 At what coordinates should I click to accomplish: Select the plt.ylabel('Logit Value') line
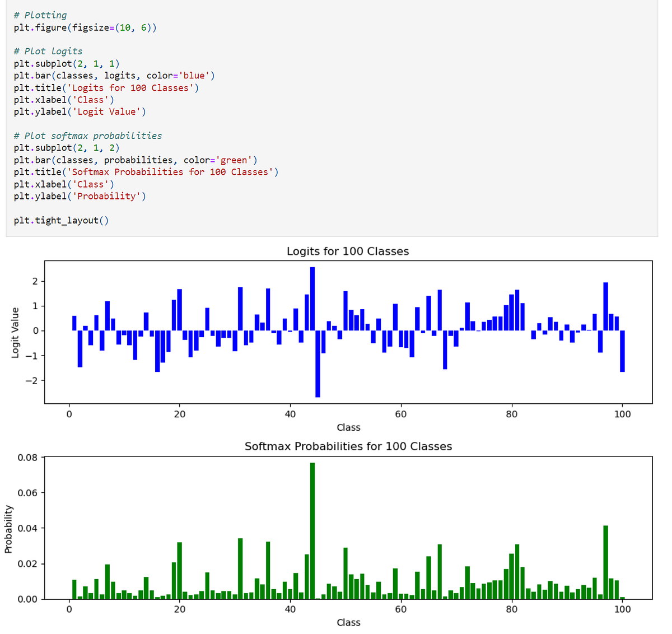click(x=78, y=111)
